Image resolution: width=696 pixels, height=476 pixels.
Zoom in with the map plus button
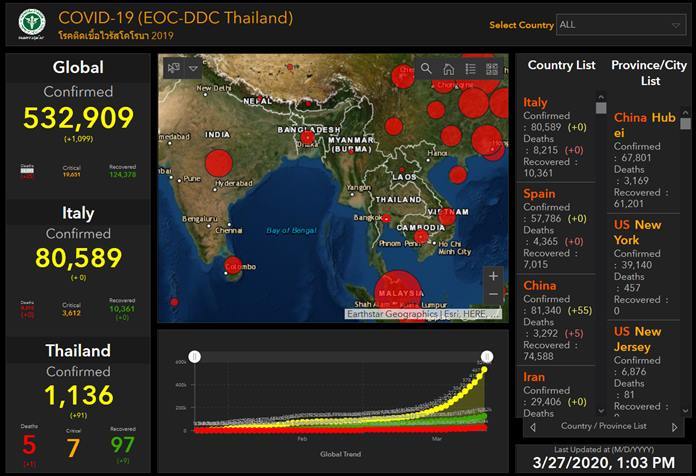point(493,275)
